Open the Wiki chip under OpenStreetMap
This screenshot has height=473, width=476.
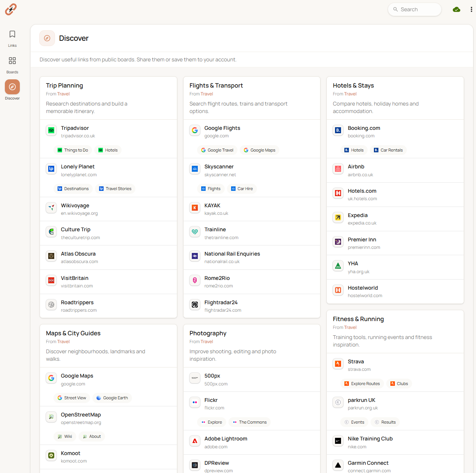65,436
